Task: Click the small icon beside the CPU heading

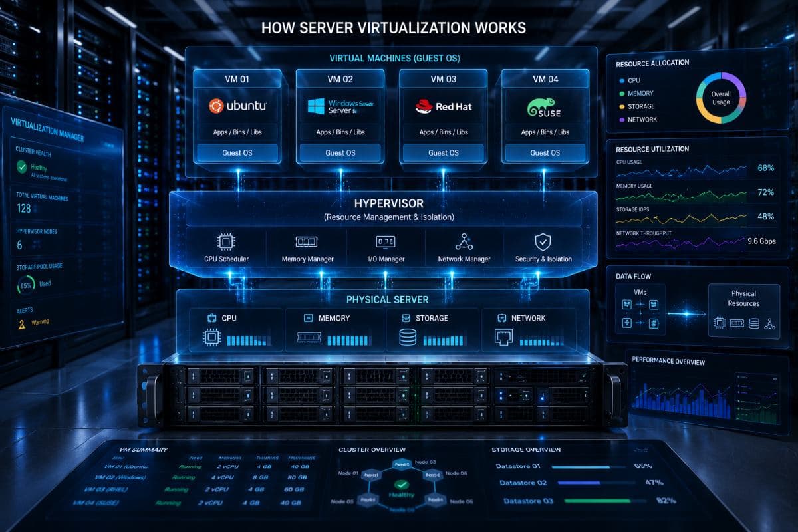Action: point(212,318)
